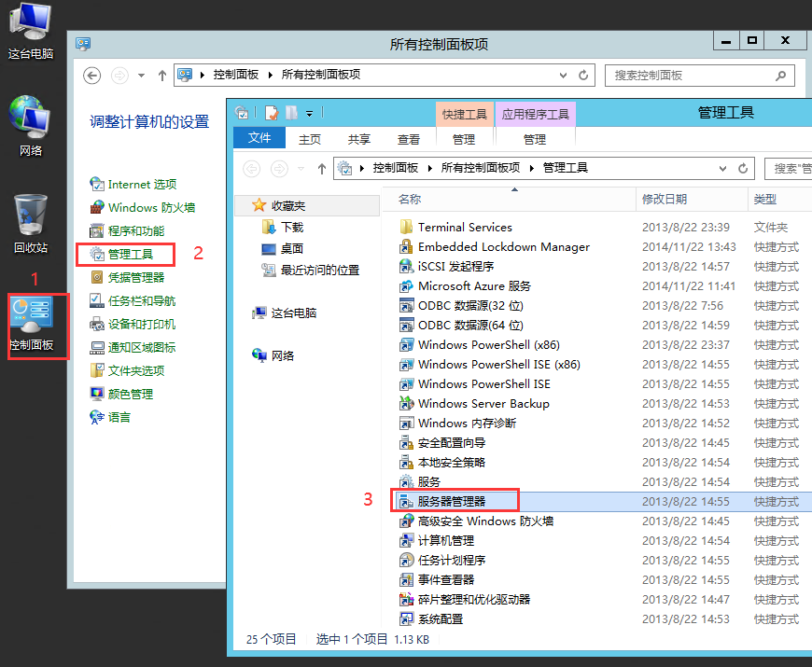Click quick access properties icon in 管理工具 window
The image size is (812, 667).
272,113
